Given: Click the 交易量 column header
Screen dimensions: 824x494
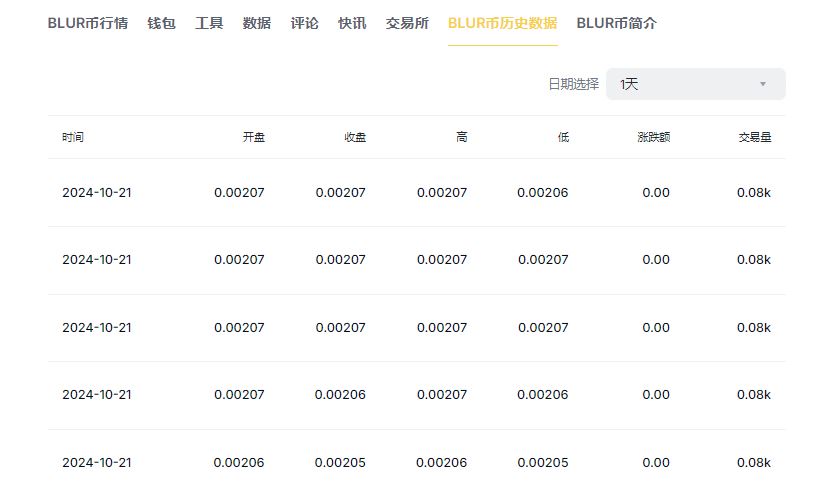Looking at the screenshot, I should point(754,137).
